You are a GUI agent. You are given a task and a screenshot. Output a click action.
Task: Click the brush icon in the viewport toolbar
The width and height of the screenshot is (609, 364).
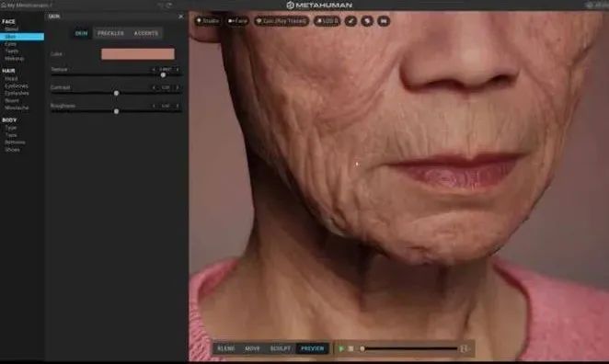click(350, 21)
